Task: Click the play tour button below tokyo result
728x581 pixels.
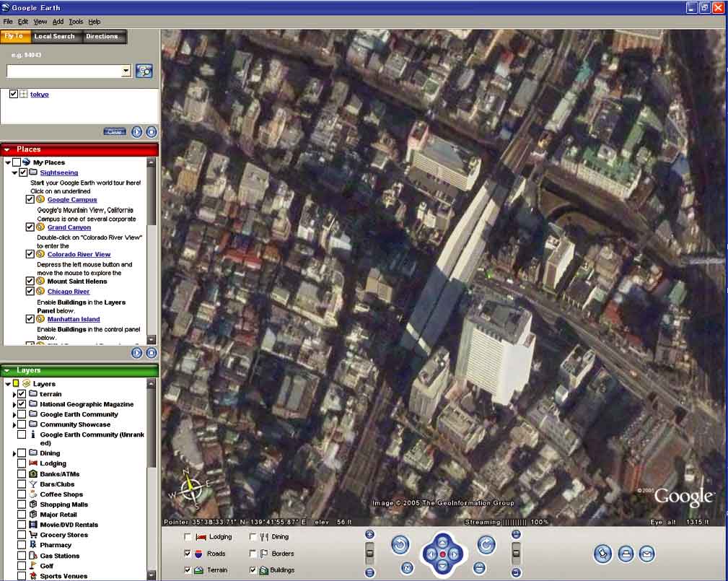Action: click(x=136, y=132)
